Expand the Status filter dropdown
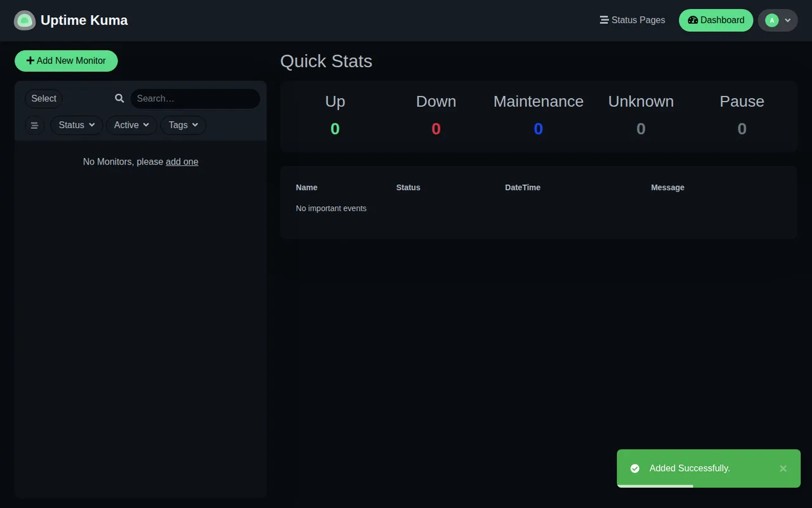812x508 pixels. 76,125
